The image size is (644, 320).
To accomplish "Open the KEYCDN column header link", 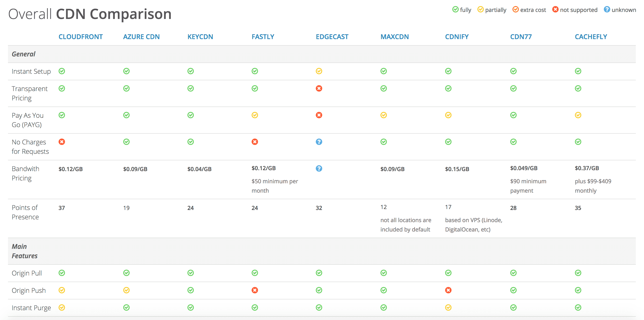I will pos(200,37).
